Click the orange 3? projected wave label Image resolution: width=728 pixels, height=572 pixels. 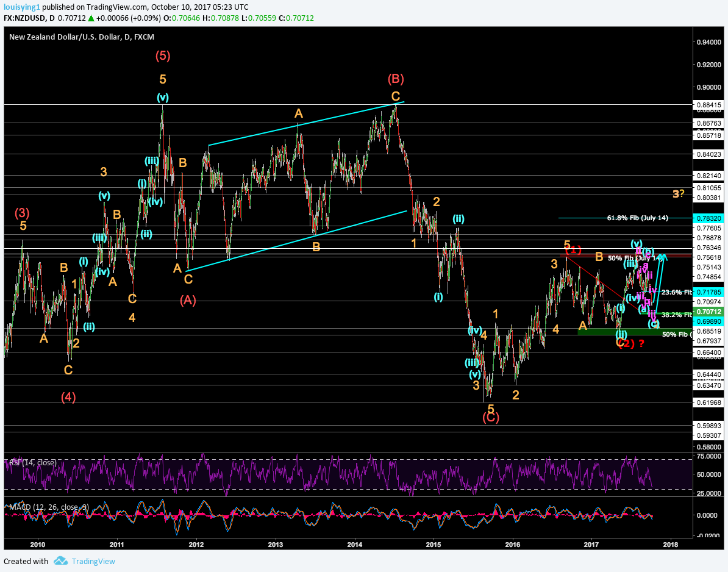[x=679, y=193]
